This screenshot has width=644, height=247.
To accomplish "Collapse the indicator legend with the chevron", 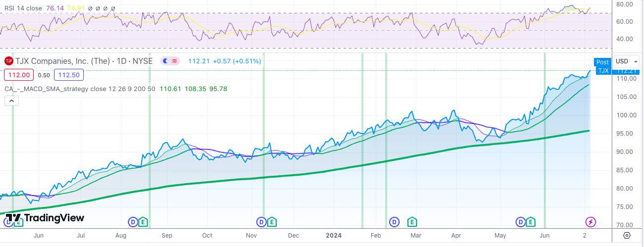I will [11, 100].
